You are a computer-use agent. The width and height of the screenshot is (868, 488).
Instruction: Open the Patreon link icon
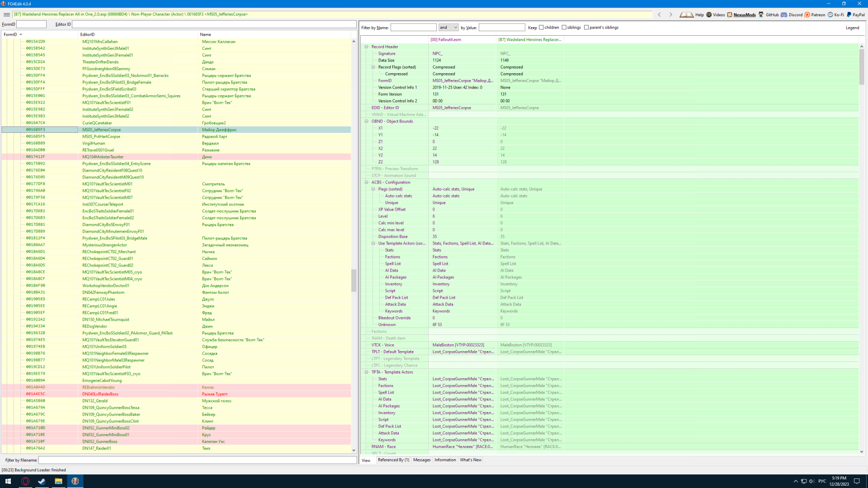[x=807, y=14]
